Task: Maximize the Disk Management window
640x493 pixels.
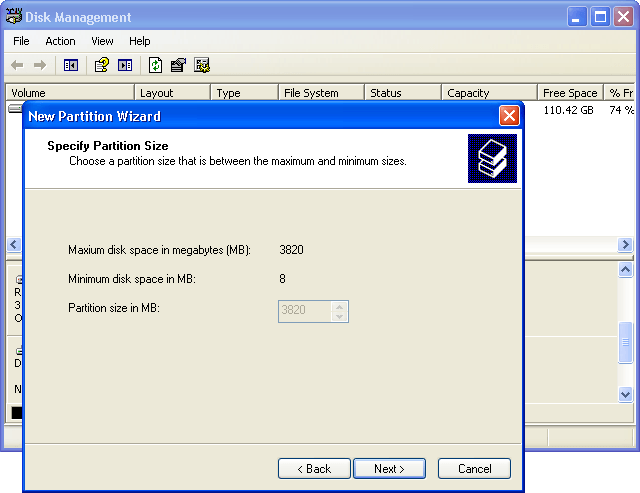Action: tap(600, 17)
